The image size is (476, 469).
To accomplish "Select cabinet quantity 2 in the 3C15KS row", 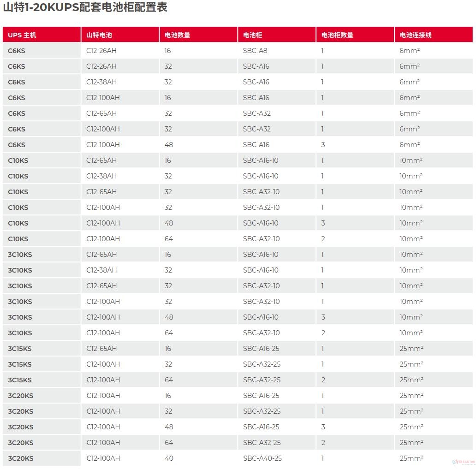I will 323,380.
